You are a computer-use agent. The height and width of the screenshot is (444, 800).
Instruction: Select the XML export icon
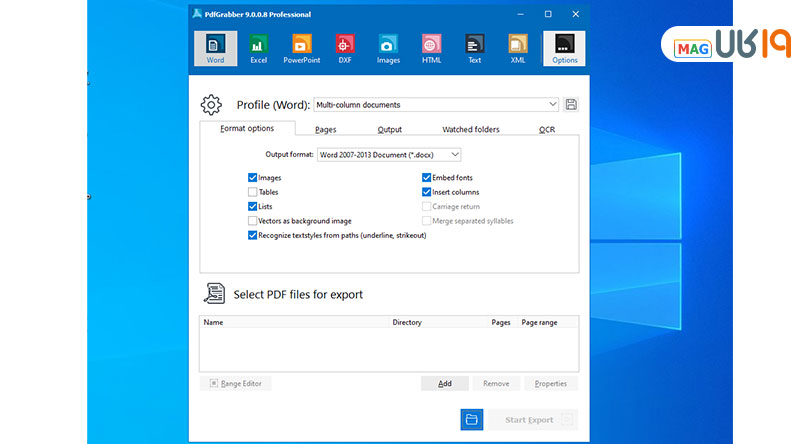517,48
